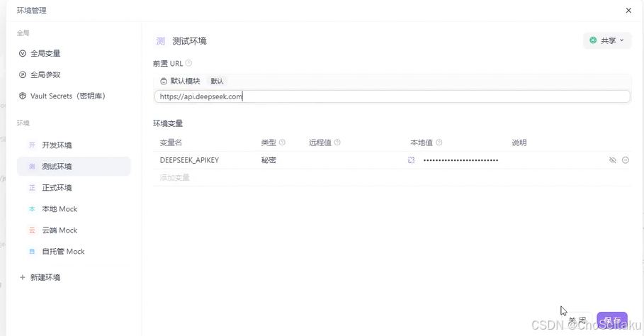644x336 pixels.
Task: Click the 关闭 close button
Action: (x=577, y=321)
